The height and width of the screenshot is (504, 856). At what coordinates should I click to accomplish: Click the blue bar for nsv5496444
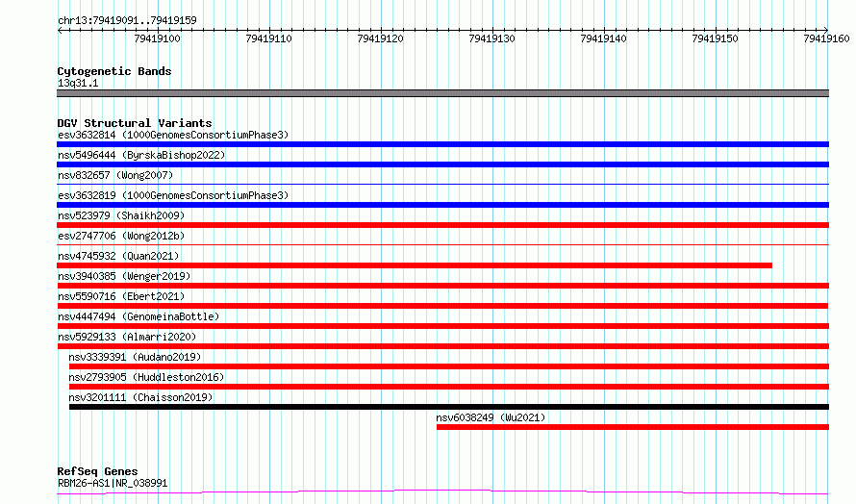coord(442,164)
